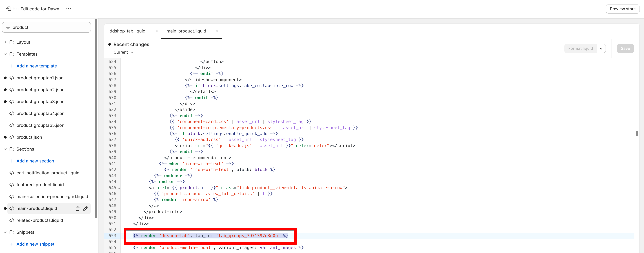Collapse the Snippets folder chevron

pos(5,232)
